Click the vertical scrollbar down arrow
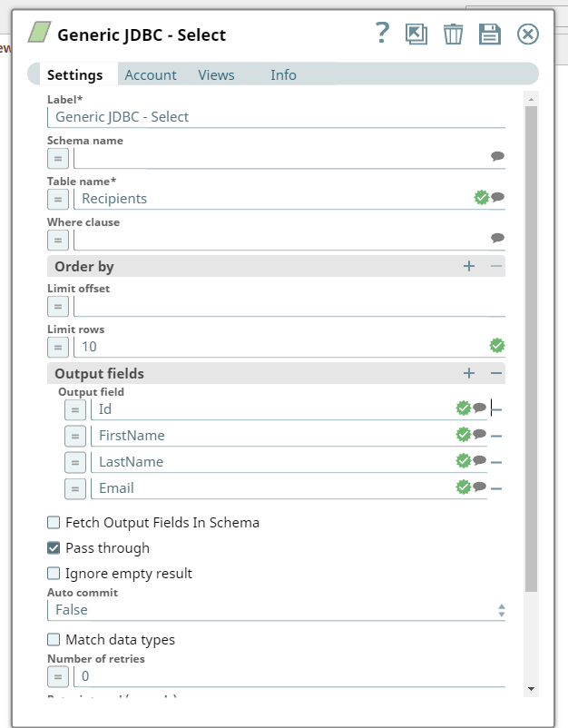 point(531,689)
